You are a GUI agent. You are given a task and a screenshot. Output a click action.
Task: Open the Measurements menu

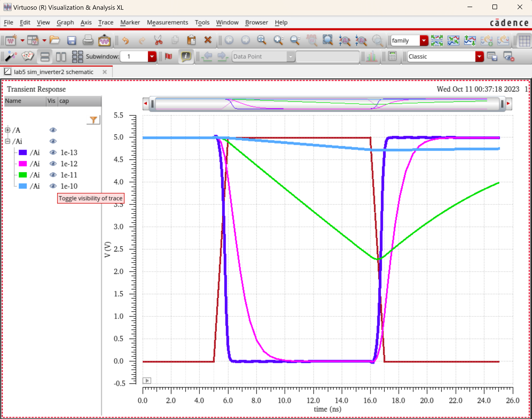167,23
